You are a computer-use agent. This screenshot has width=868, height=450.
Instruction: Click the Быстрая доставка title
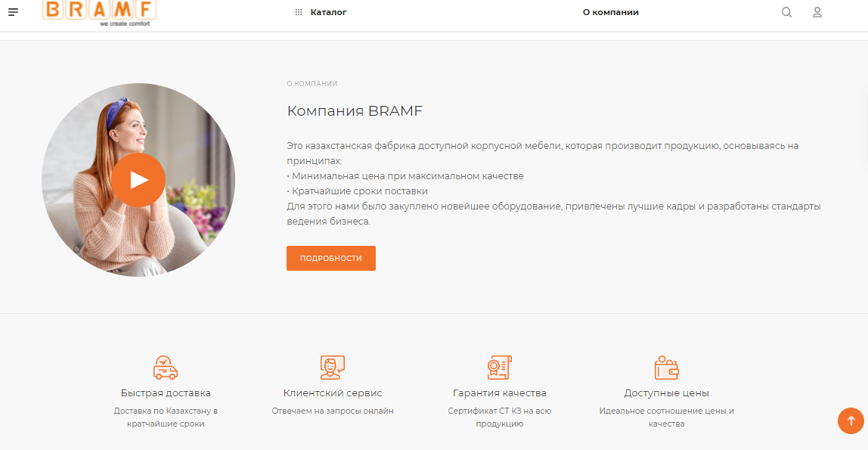coord(166,393)
